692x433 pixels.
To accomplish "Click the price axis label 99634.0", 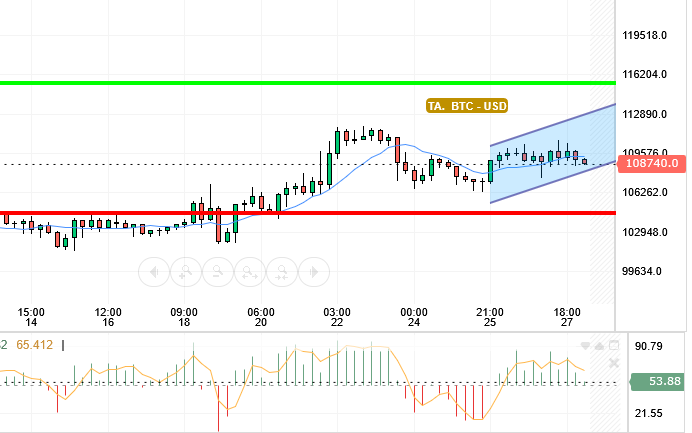I will pos(642,271).
